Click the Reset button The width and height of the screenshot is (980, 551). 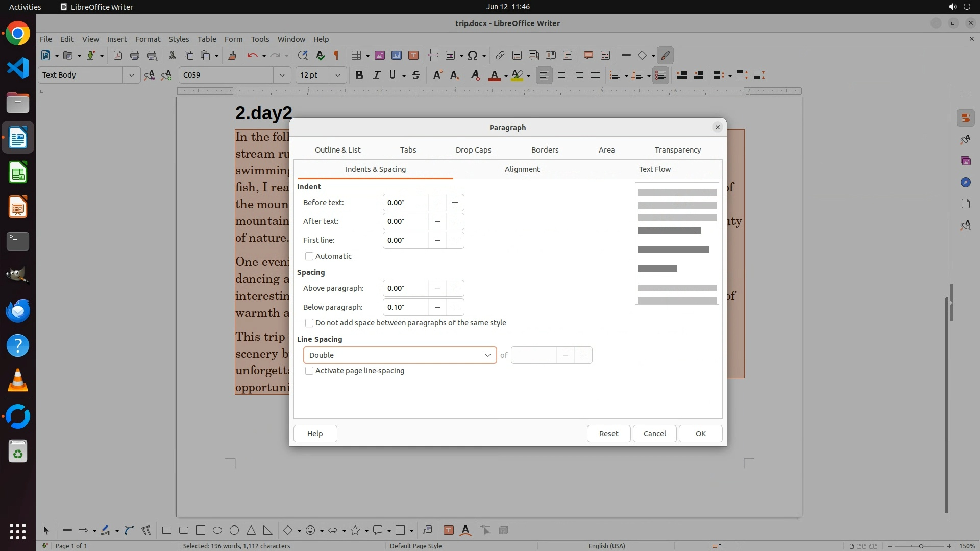coord(608,434)
